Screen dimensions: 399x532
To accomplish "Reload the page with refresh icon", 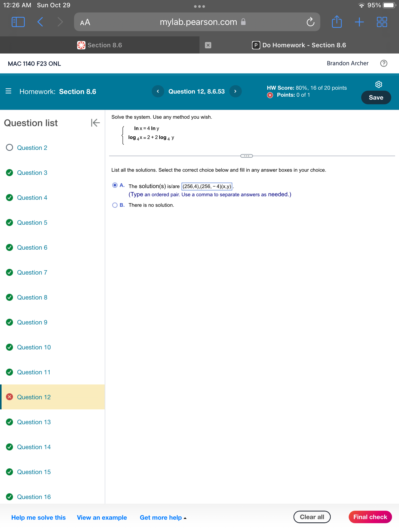I will [x=310, y=22].
